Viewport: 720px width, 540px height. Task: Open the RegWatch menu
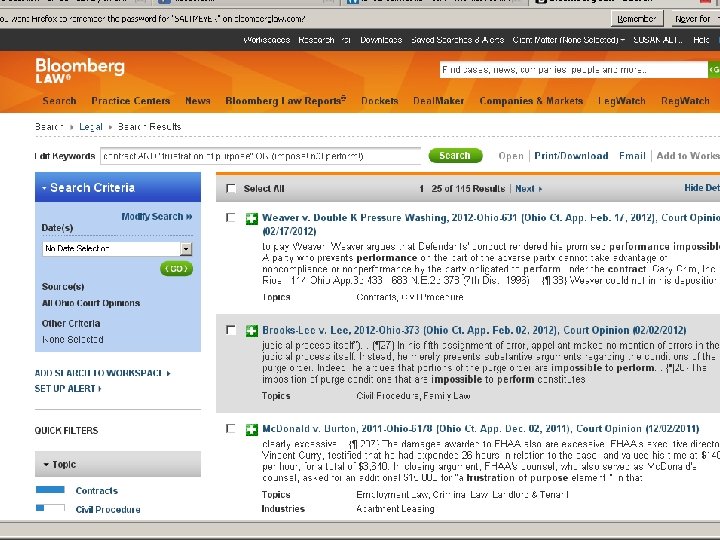(x=685, y=101)
